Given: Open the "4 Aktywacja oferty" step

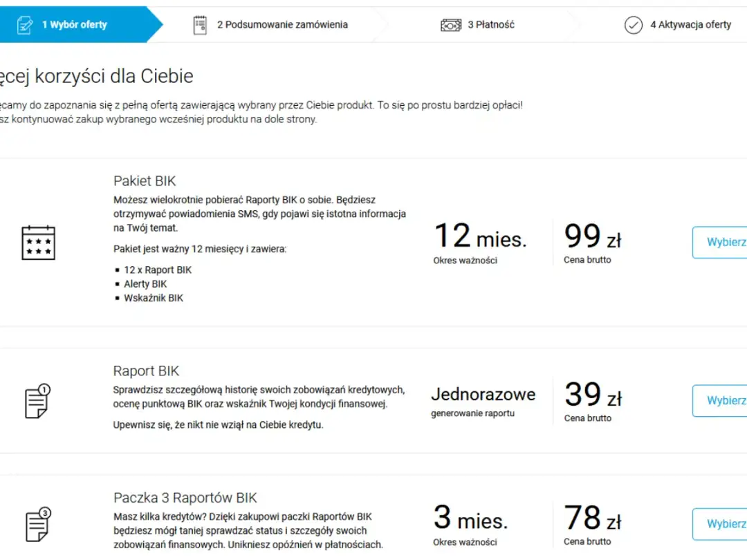Looking at the screenshot, I should coord(690,25).
